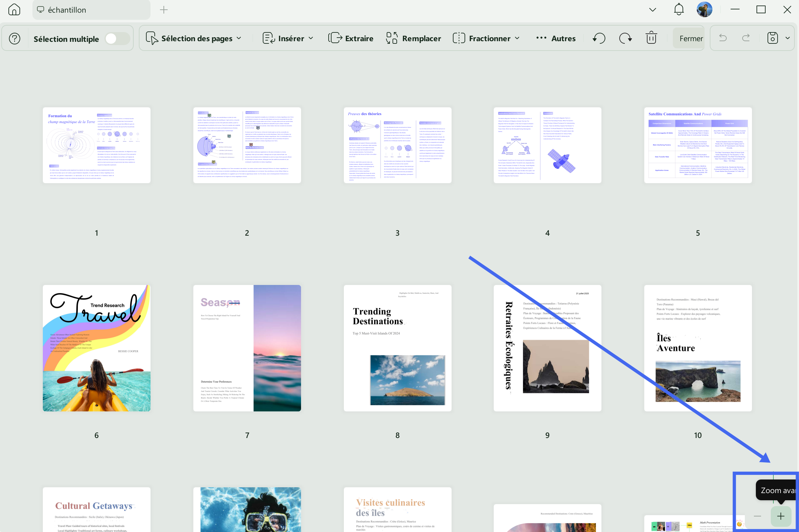Expand the title bar chevron menu
This screenshot has height=532, width=799.
pyautogui.click(x=652, y=9)
